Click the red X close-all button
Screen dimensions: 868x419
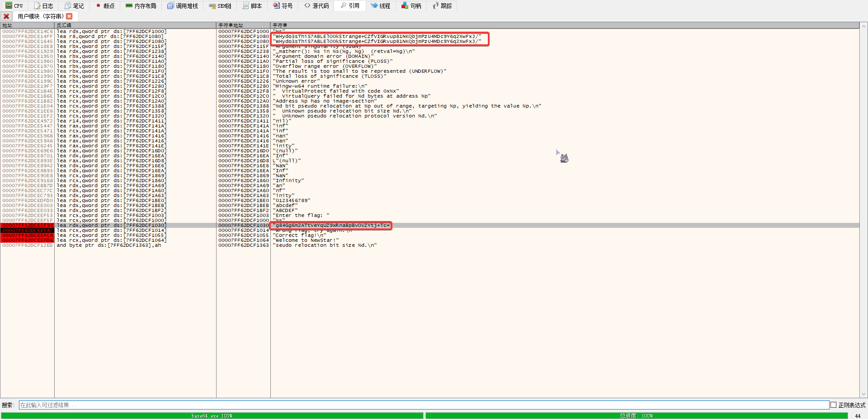point(6,16)
